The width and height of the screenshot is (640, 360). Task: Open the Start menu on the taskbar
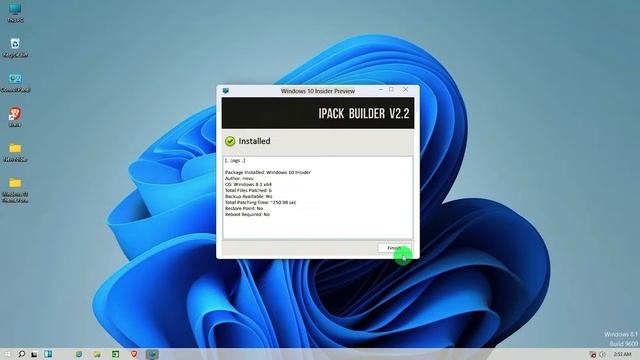click(8, 354)
